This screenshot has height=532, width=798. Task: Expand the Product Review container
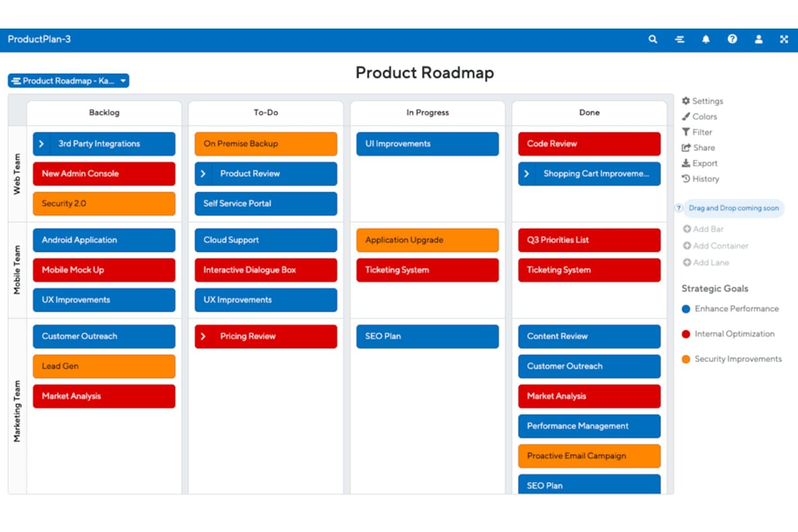click(x=203, y=174)
